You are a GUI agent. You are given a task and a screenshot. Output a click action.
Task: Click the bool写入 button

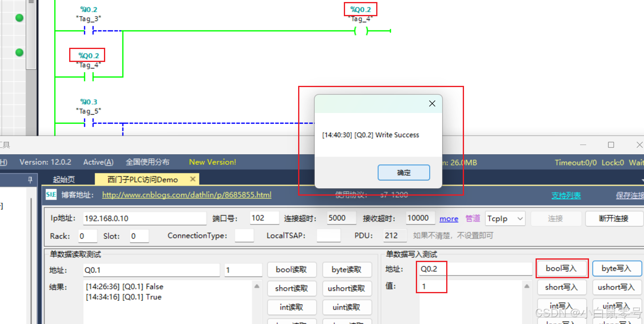tap(561, 269)
